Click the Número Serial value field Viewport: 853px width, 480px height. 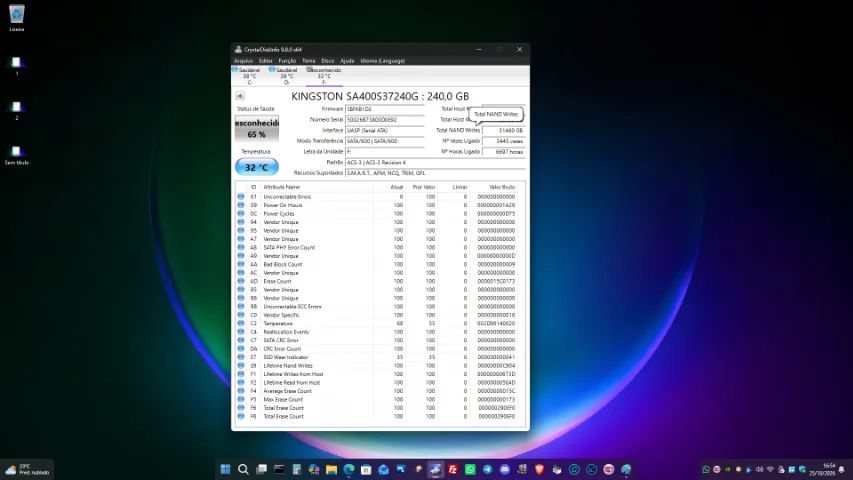(x=385, y=120)
